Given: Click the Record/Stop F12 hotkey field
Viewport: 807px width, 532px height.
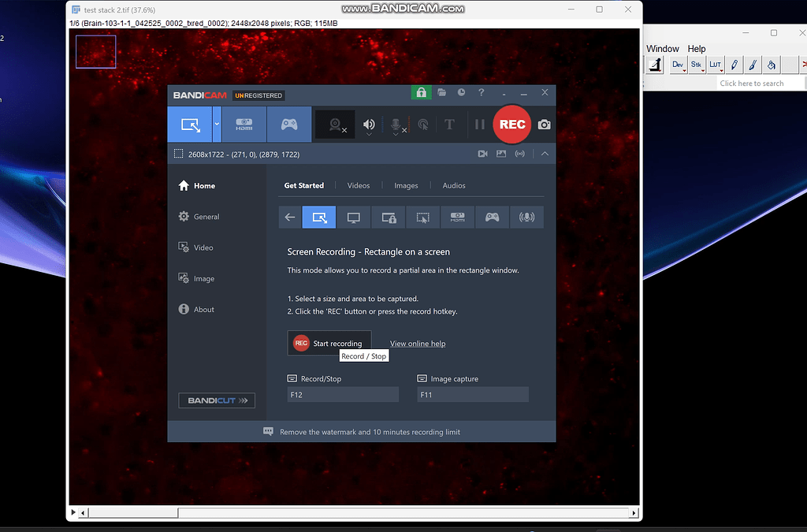Looking at the screenshot, I should coord(342,394).
